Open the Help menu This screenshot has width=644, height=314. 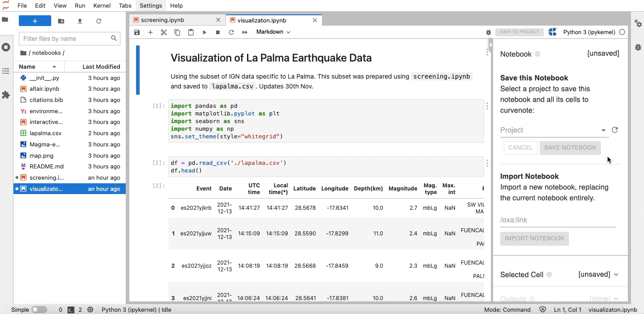[x=176, y=5]
